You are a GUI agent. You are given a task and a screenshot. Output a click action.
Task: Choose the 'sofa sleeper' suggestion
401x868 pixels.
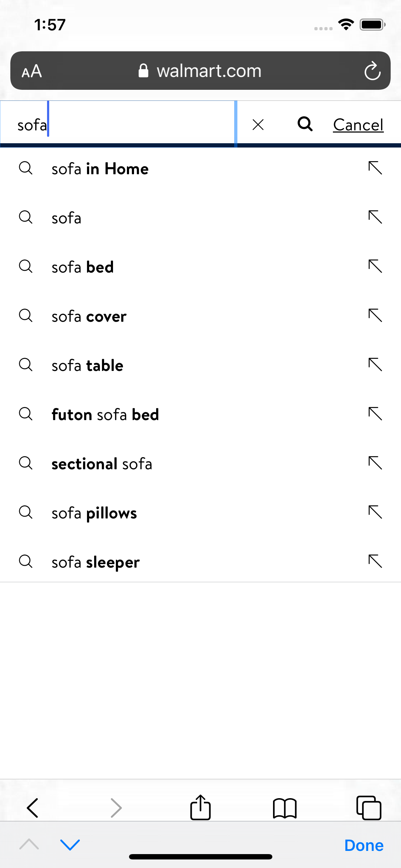[96, 562]
